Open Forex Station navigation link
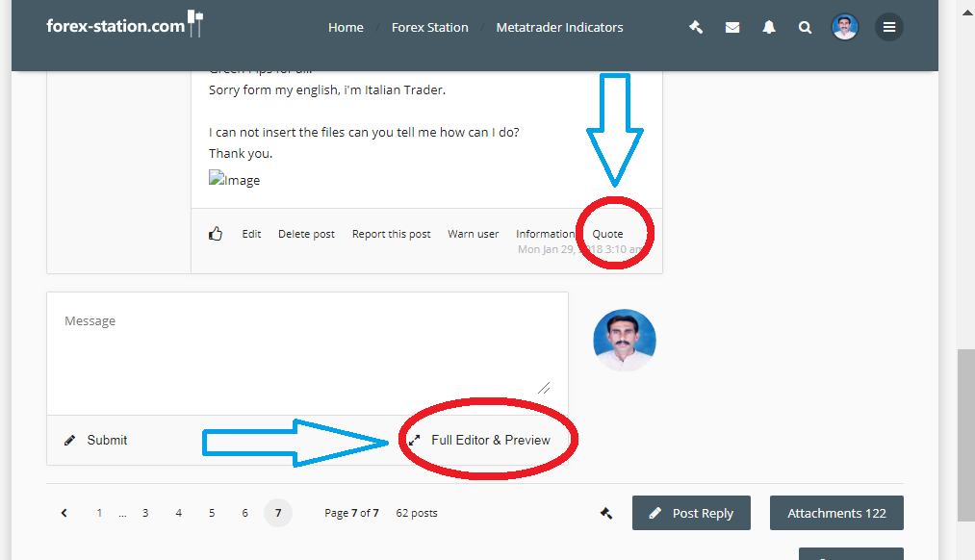This screenshot has height=560, width=975. coord(429,27)
